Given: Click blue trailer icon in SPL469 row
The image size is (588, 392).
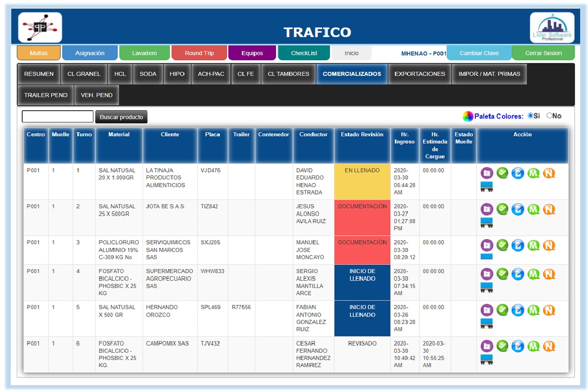Looking at the screenshot, I should coord(487,323).
